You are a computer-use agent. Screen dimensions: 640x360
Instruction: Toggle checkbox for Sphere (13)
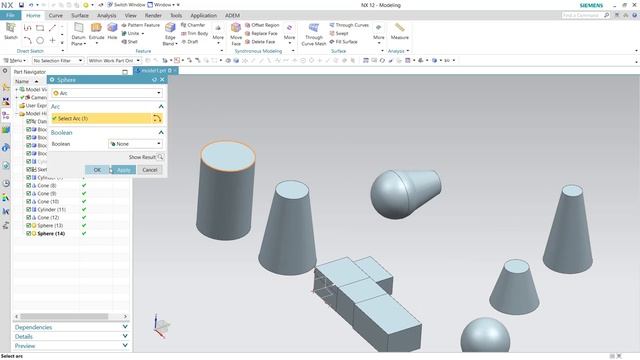click(29, 225)
